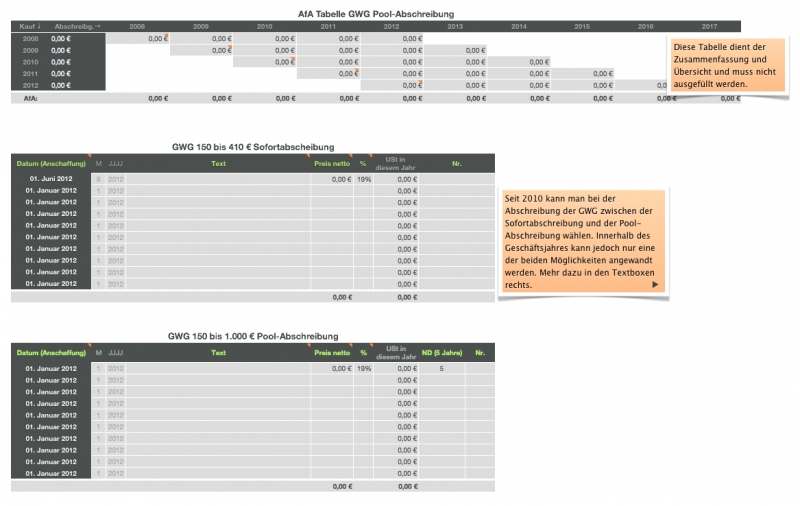800x506 pixels.
Task: Select the cell containing 5 under ND
Action: pos(441,369)
